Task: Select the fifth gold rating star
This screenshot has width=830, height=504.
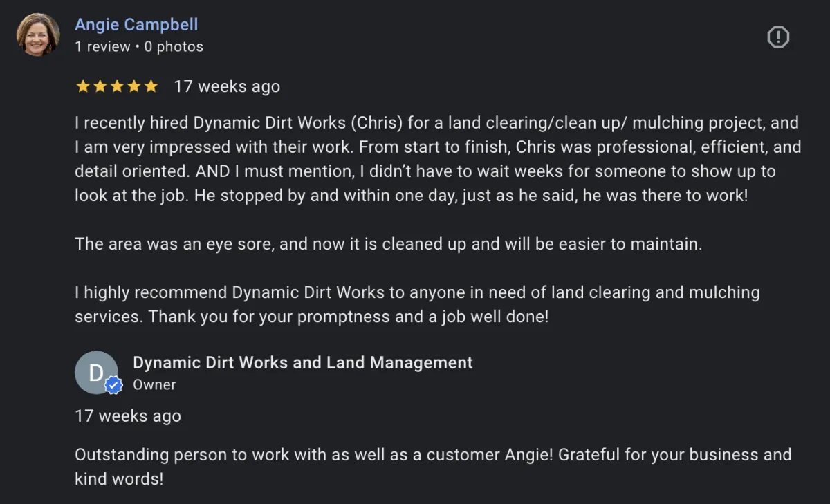Action: coord(150,86)
